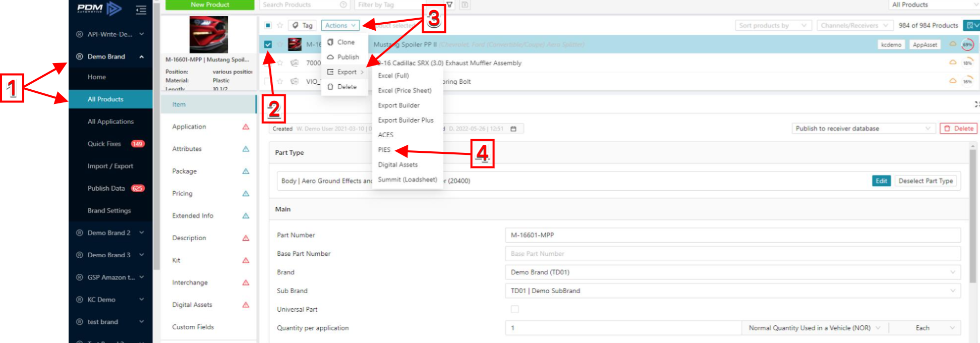The image size is (980, 343).
Task: Open the All Products filter dropdown
Action: click(x=934, y=5)
